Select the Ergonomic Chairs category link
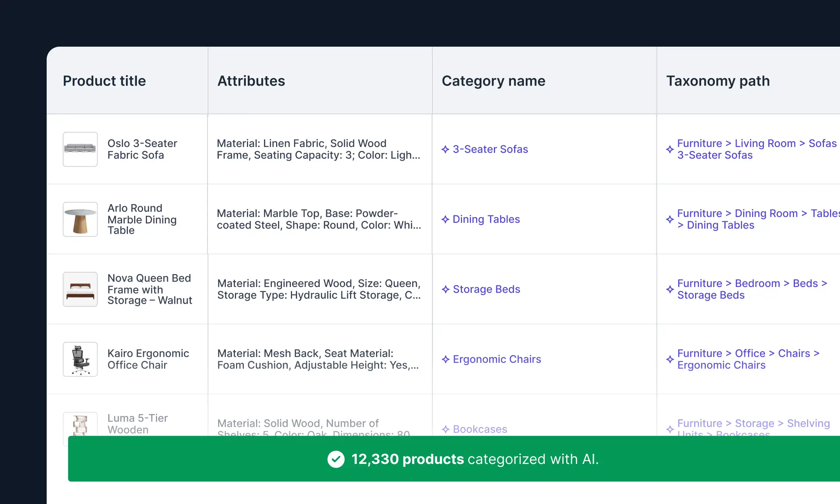Screen dimensions: 840x504 [497, 359]
